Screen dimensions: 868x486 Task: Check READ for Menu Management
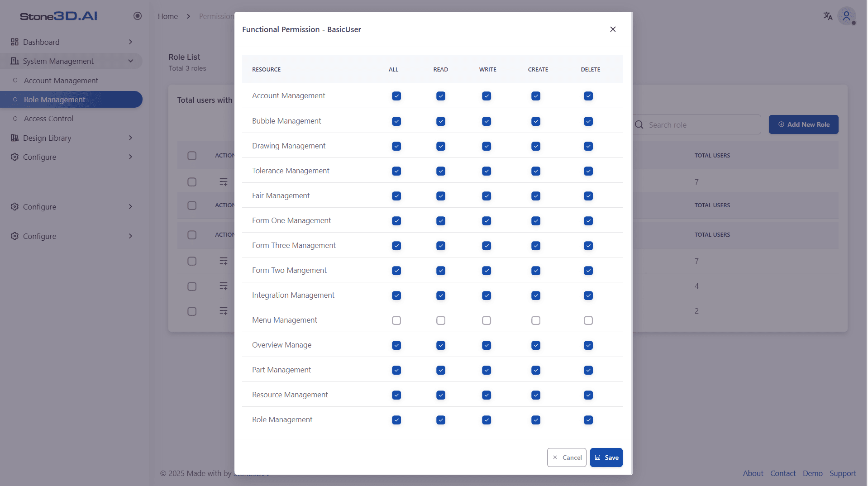tap(441, 320)
